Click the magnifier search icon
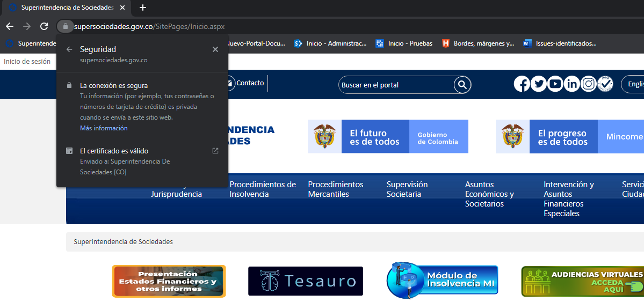Screen dimensions: 644x302 (462, 85)
